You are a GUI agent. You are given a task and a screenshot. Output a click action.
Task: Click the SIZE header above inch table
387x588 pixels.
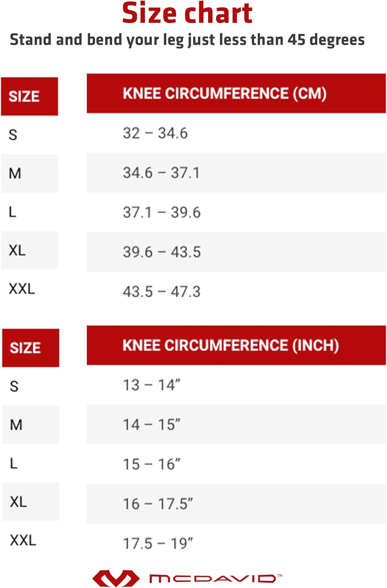[25, 348]
